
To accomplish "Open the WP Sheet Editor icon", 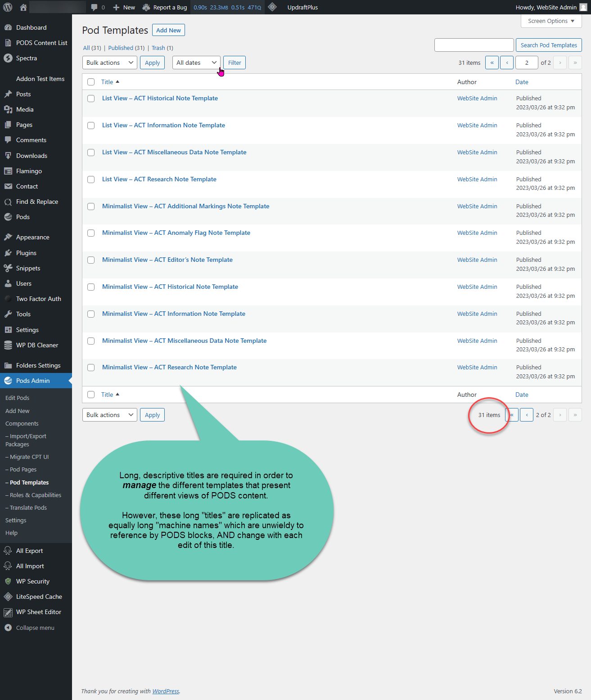I will pyautogui.click(x=8, y=612).
